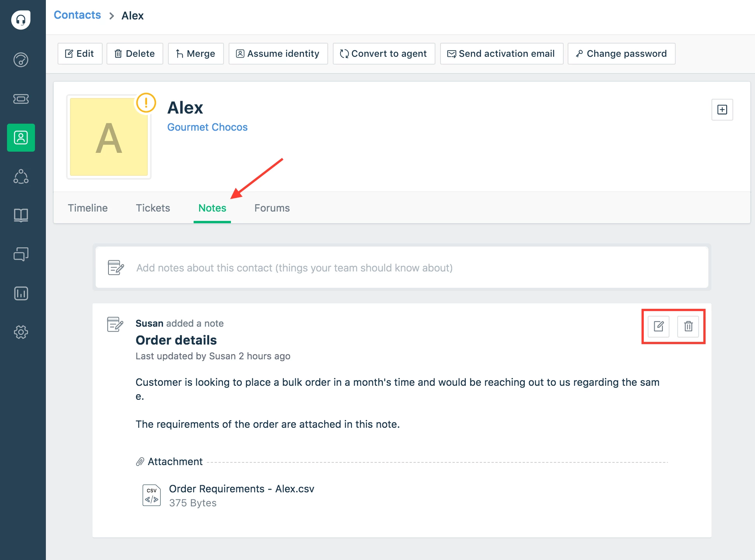Switch to the Tickets tab
This screenshot has height=560, width=755.
point(153,208)
